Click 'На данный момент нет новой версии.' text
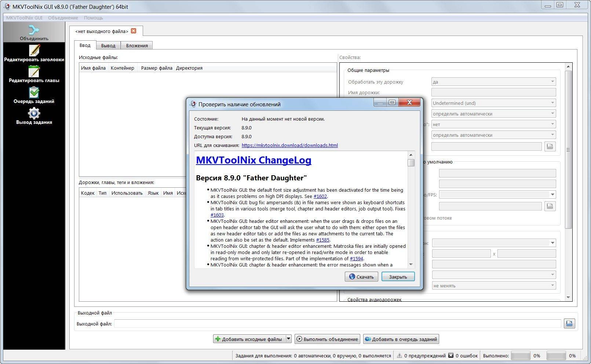This screenshot has width=591, height=364. (x=283, y=119)
